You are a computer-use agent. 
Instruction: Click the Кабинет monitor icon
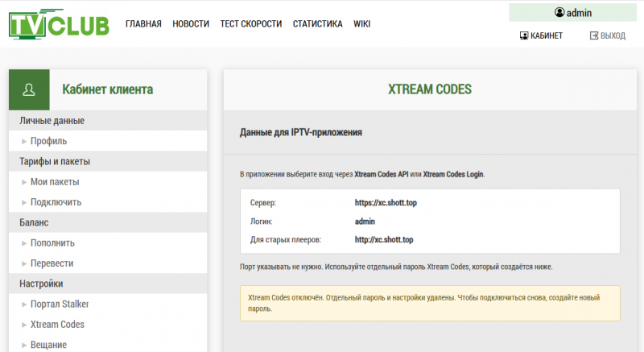pyautogui.click(x=524, y=35)
